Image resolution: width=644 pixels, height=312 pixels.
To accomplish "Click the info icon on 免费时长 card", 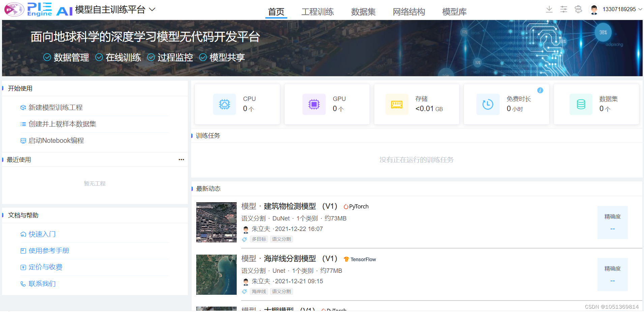I will [x=540, y=90].
